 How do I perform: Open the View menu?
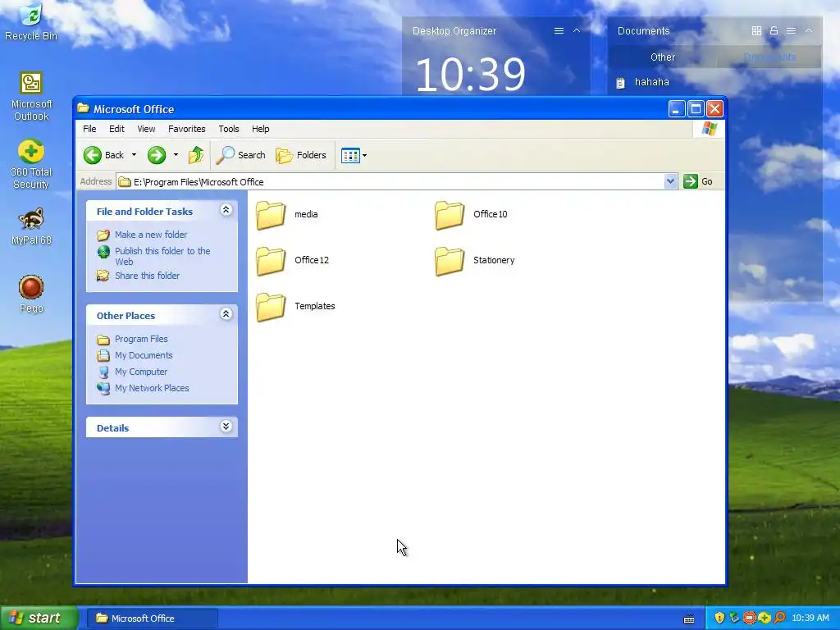coord(146,129)
